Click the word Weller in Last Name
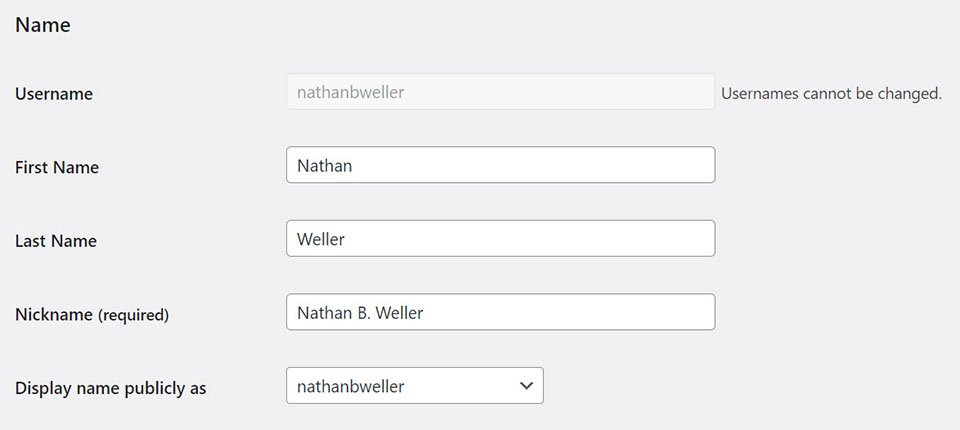The width and height of the screenshot is (960, 430). (321, 240)
